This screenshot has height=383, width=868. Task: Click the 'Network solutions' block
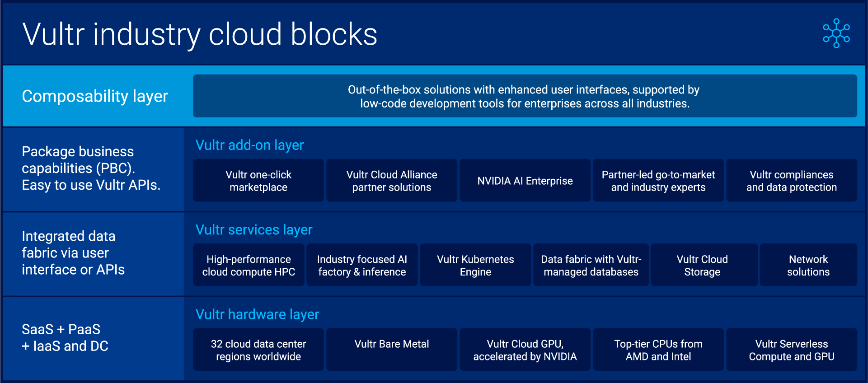coord(808,265)
